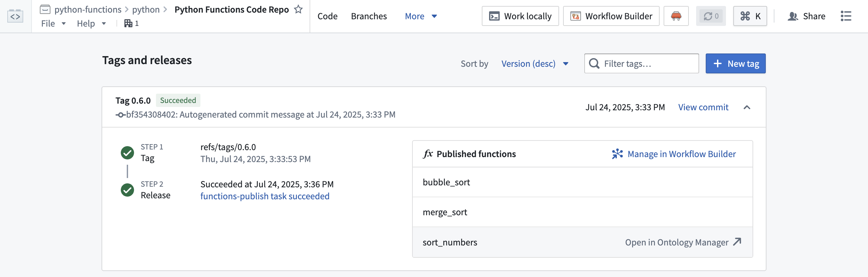Open Workflow Builder from the toolbar
Viewport: 868px width, 277px height.
tap(611, 16)
